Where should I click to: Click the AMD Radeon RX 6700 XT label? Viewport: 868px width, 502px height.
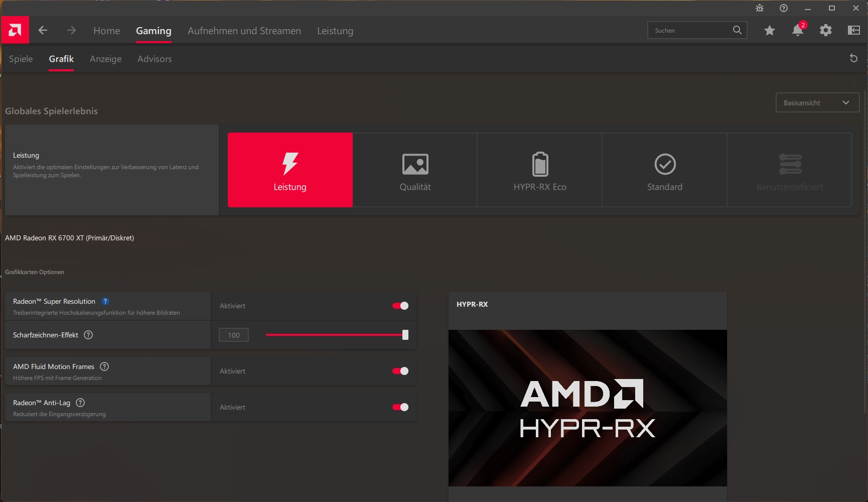pos(70,238)
